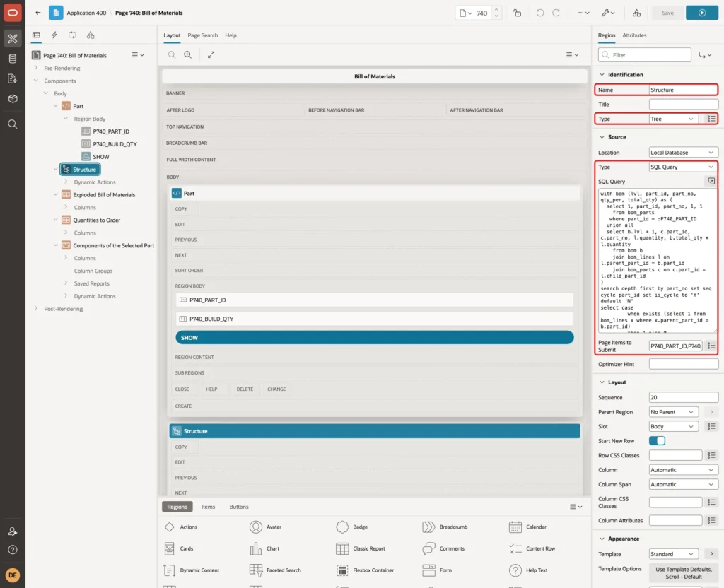
Task: Open the Create plus menu in toolbar
Action: coord(583,13)
